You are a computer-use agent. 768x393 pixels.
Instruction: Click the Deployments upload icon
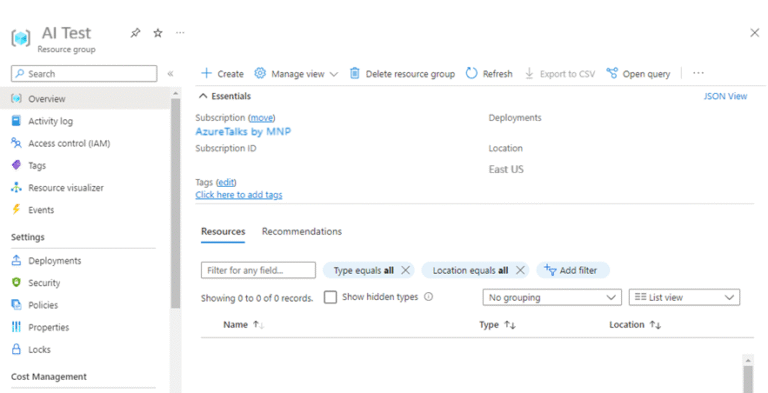pyautogui.click(x=16, y=260)
